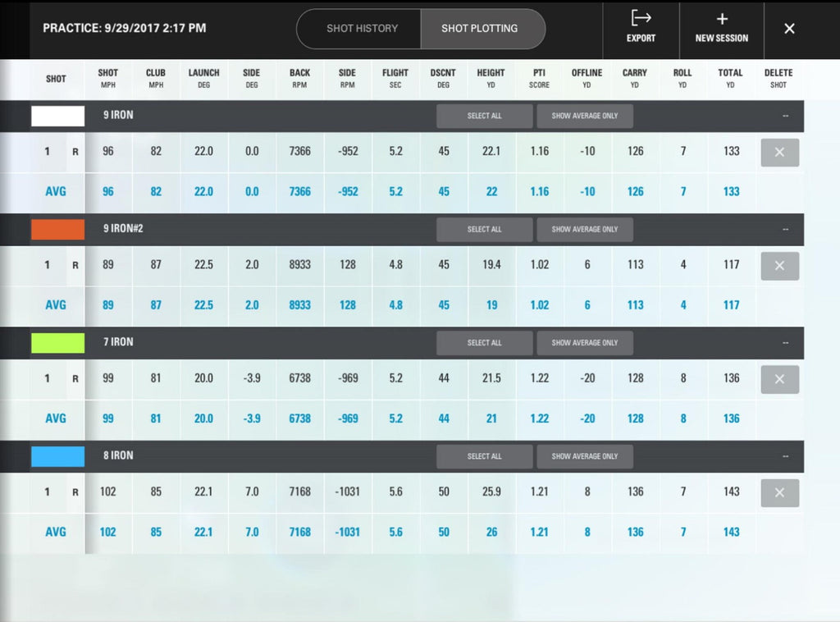Click the 7 IRON AVG row label

(x=56, y=418)
